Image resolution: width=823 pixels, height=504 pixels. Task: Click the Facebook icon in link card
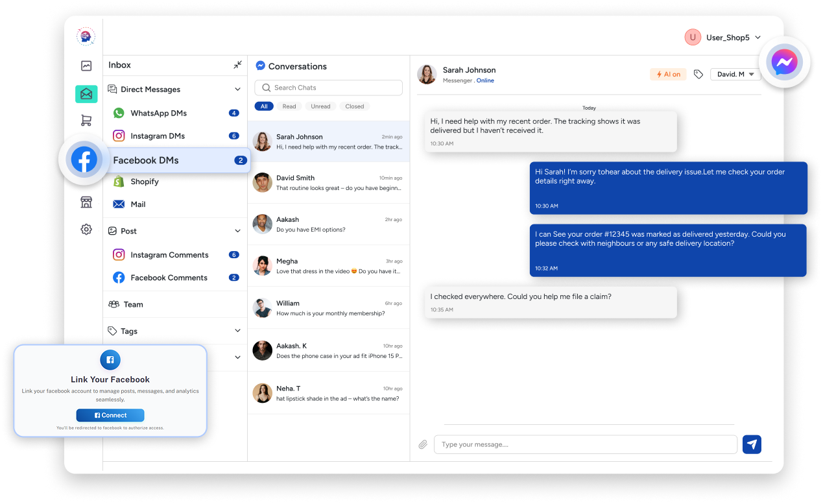tap(110, 359)
